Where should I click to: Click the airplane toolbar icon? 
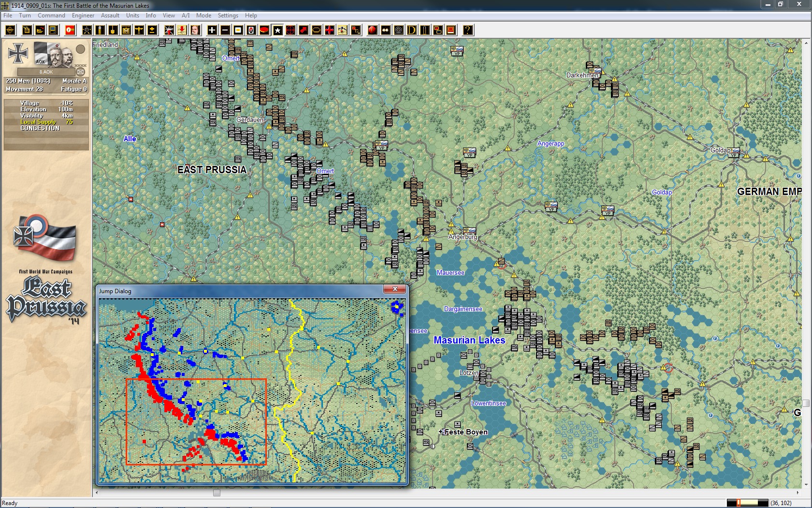click(139, 30)
